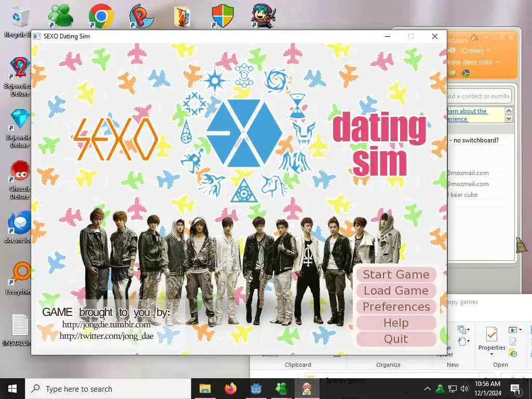The width and height of the screenshot is (532, 399).
Task: Launch the Messenger desktop shortcut
Action: pyautogui.click(x=60, y=16)
